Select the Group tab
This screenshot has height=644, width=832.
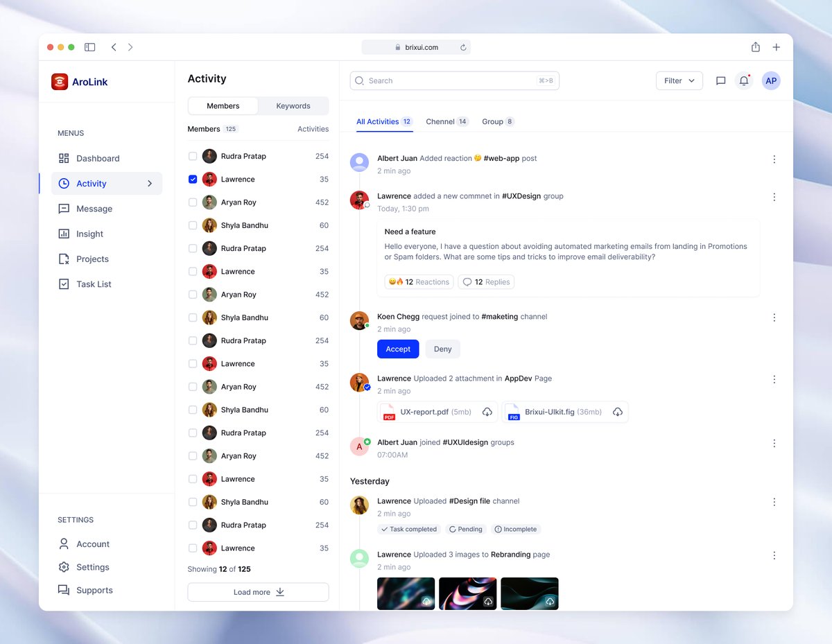pos(498,121)
